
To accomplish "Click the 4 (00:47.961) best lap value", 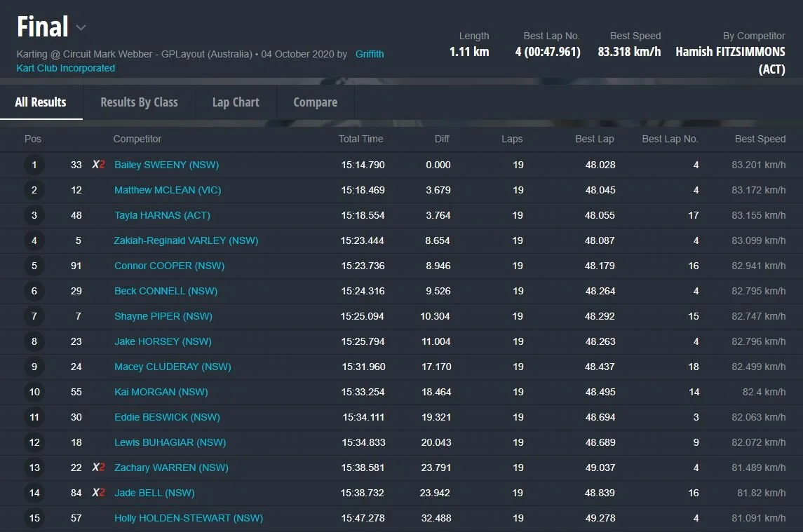I will coord(548,52).
